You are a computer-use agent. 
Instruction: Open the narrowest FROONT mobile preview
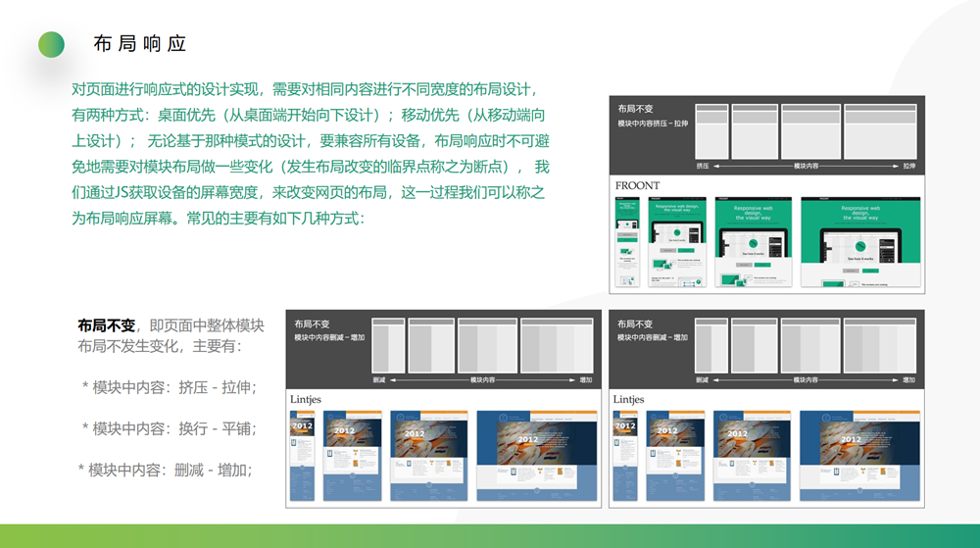tap(626, 243)
